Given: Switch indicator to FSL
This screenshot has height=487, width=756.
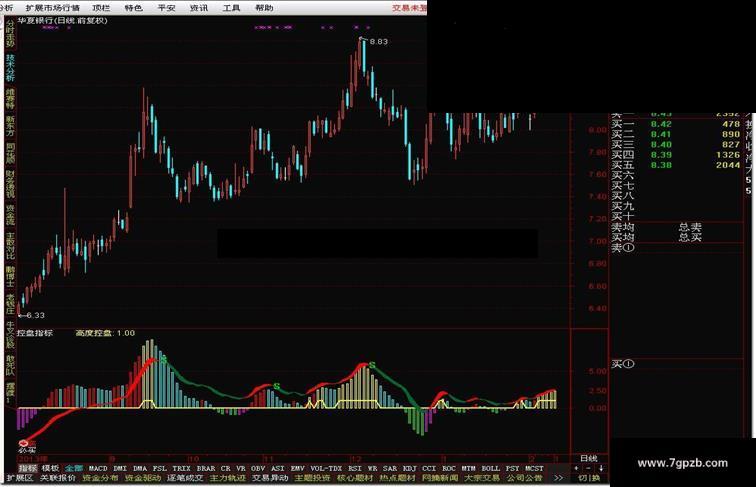Looking at the screenshot, I should tap(160, 468).
